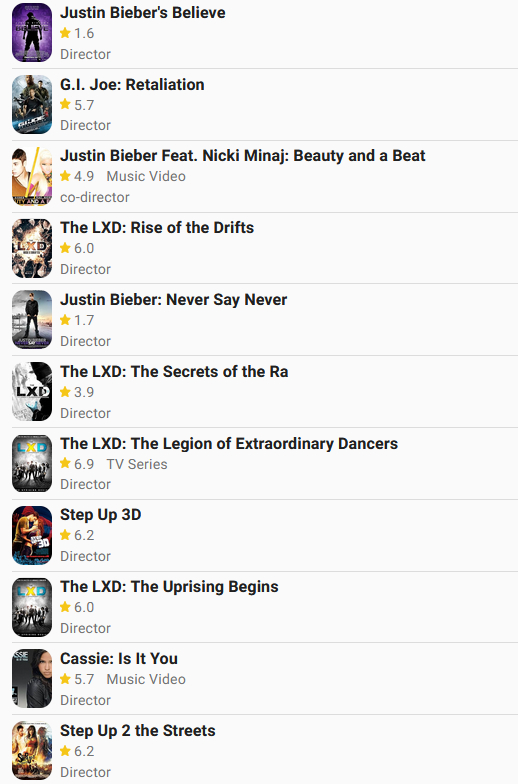Select Justin Bieber Feat. Nicki Minaj title link
The width and height of the screenshot is (518, 784).
pyautogui.click(x=242, y=156)
